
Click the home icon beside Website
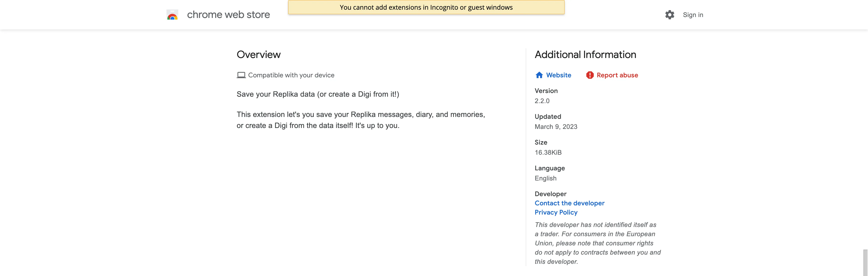(x=539, y=75)
